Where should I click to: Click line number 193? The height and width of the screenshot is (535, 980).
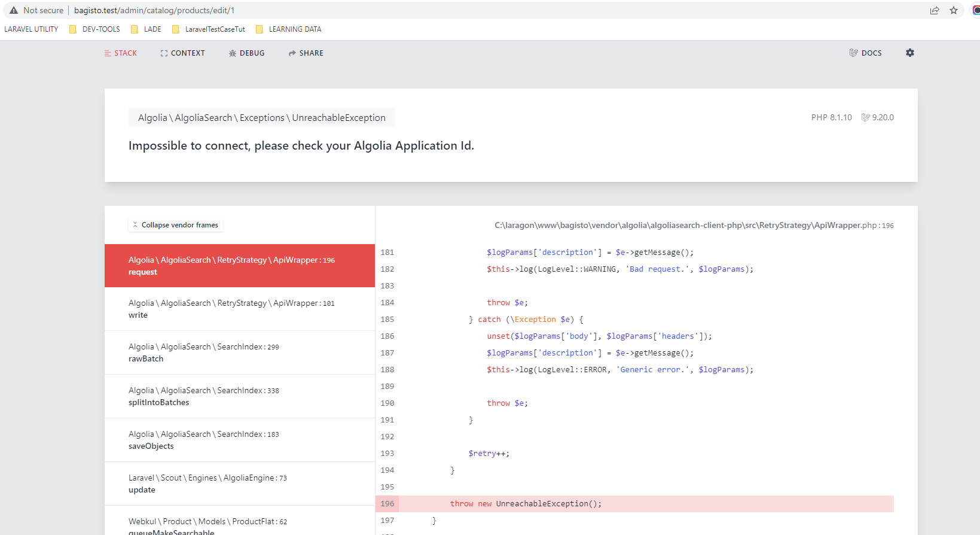(x=387, y=454)
